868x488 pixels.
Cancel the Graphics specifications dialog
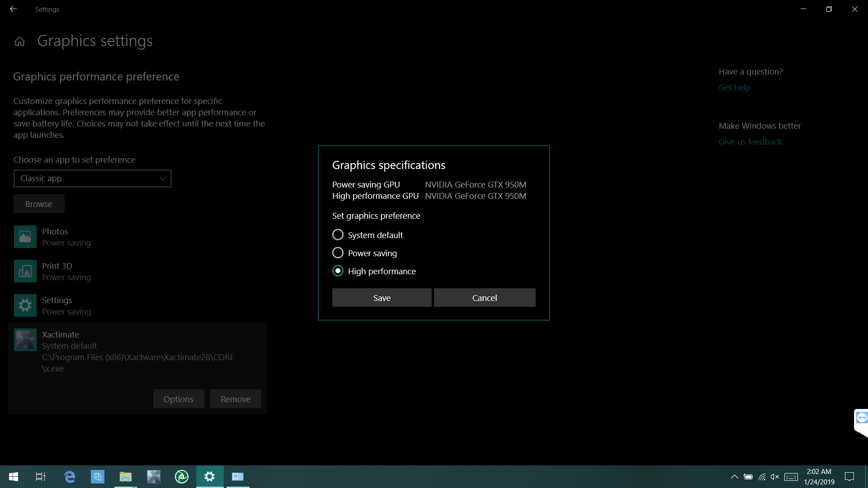click(485, 298)
